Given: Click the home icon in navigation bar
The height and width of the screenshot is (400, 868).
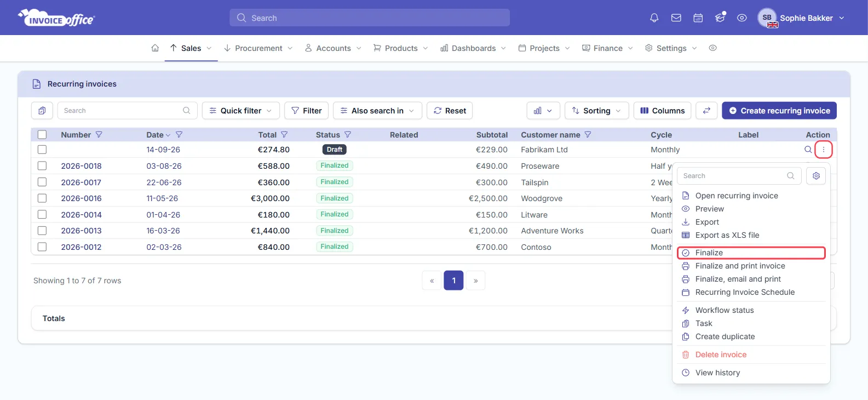Looking at the screenshot, I should pos(155,48).
